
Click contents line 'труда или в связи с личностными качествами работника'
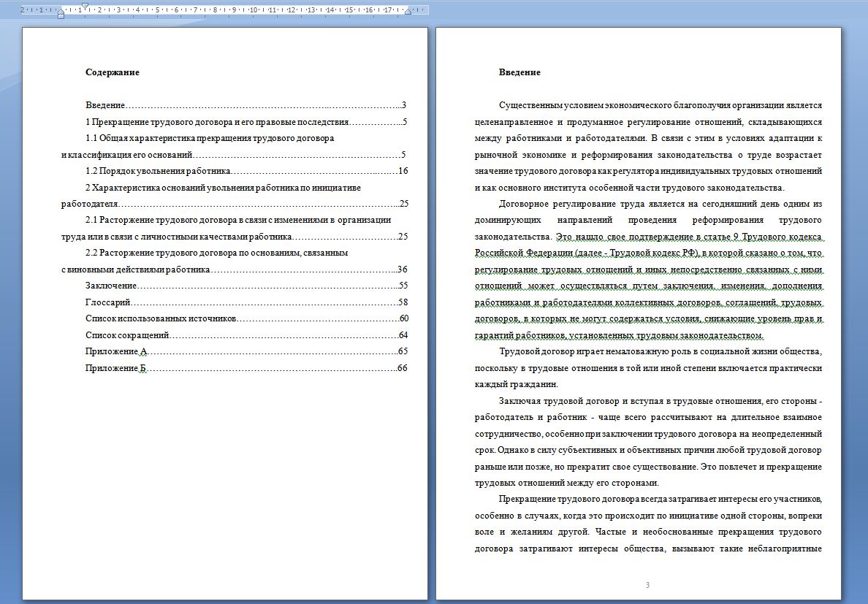click(x=235, y=237)
